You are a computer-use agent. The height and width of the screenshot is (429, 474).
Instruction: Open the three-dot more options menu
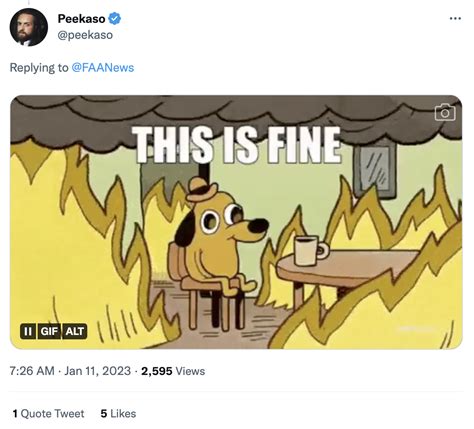pyautogui.click(x=455, y=18)
